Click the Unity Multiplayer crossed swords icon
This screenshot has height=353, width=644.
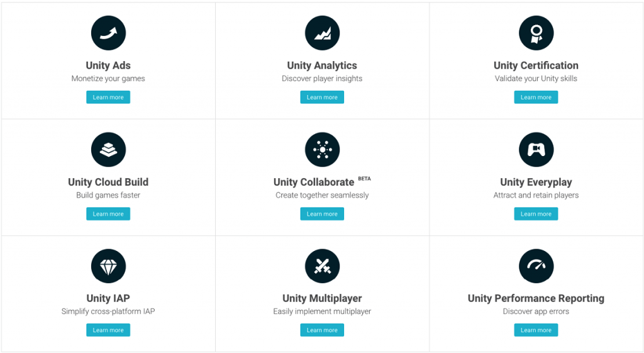click(x=323, y=266)
